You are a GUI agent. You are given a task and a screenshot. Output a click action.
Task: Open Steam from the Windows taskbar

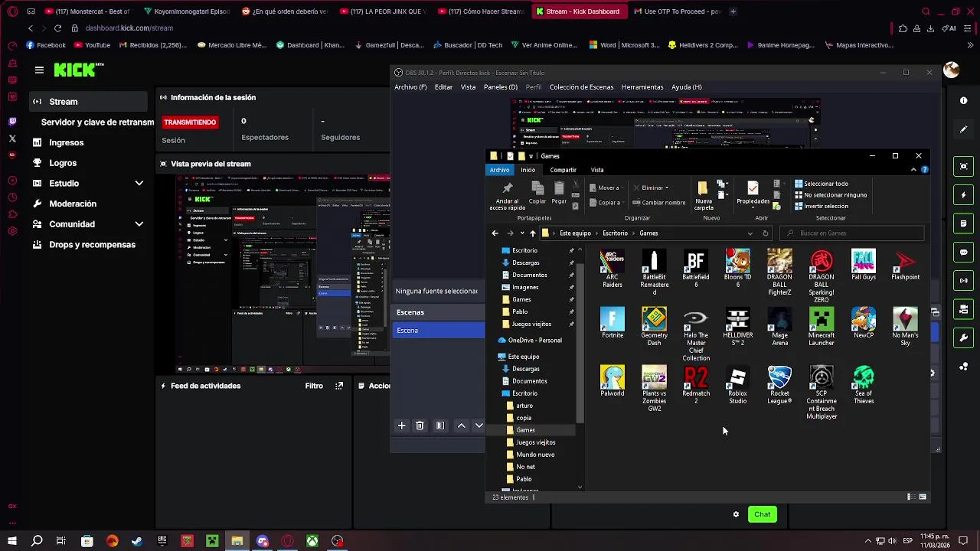[x=137, y=541]
